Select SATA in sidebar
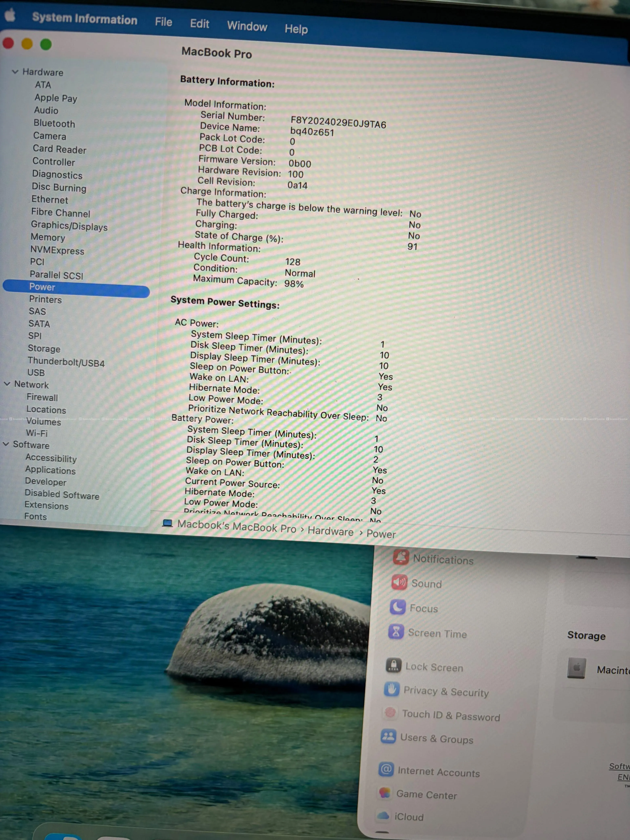The image size is (630, 840). (39, 324)
